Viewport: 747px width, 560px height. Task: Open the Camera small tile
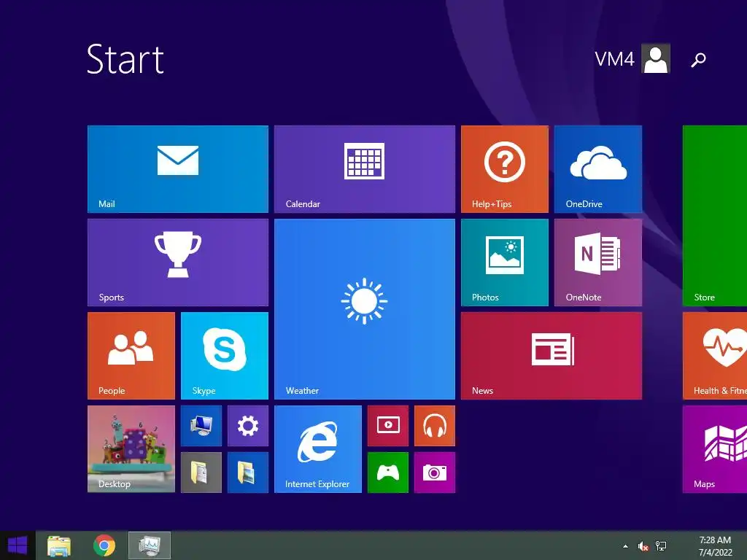[x=435, y=472]
